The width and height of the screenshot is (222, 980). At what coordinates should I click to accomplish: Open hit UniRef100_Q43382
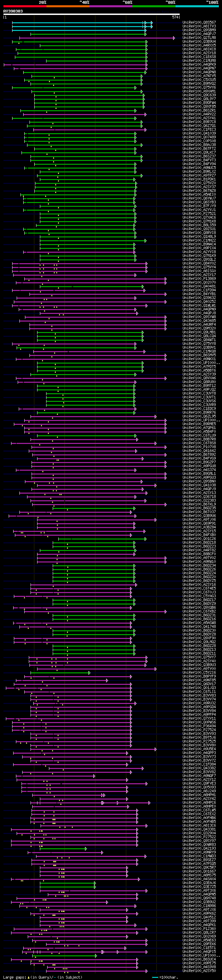click(x=199, y=768)
